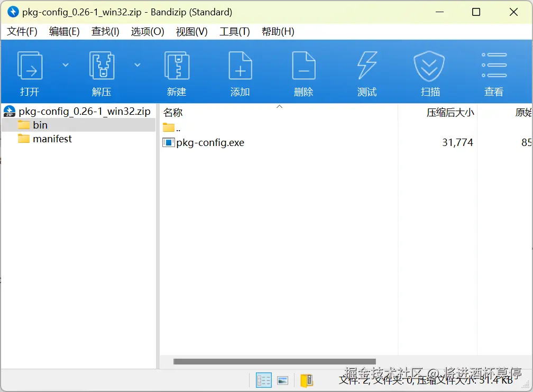
Task: Close the Bandizip window
Action: [513, 12]
